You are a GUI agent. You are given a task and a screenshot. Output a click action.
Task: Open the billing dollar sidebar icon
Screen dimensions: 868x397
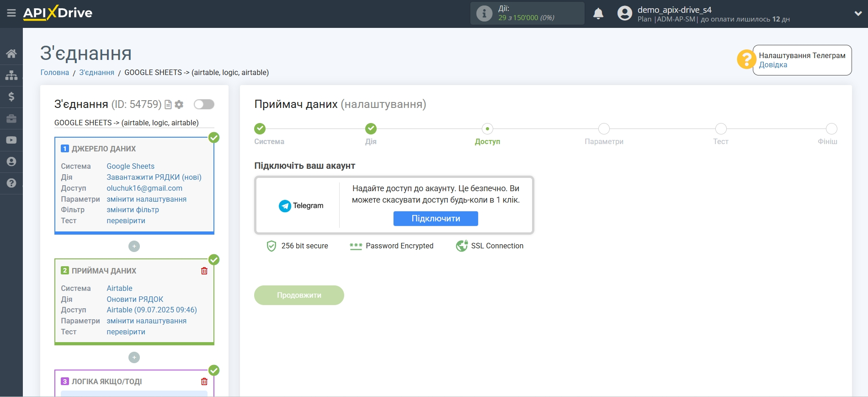point(11,97)
